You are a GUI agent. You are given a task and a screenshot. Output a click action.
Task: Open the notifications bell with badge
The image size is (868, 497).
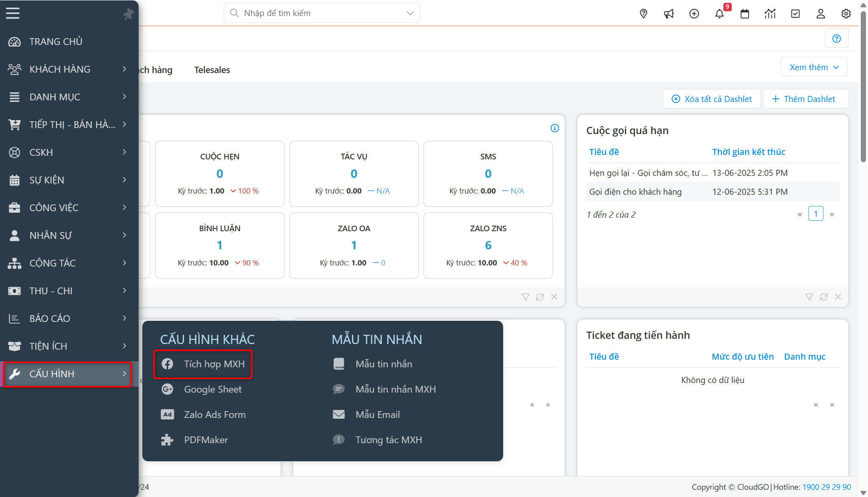point(719,14)
